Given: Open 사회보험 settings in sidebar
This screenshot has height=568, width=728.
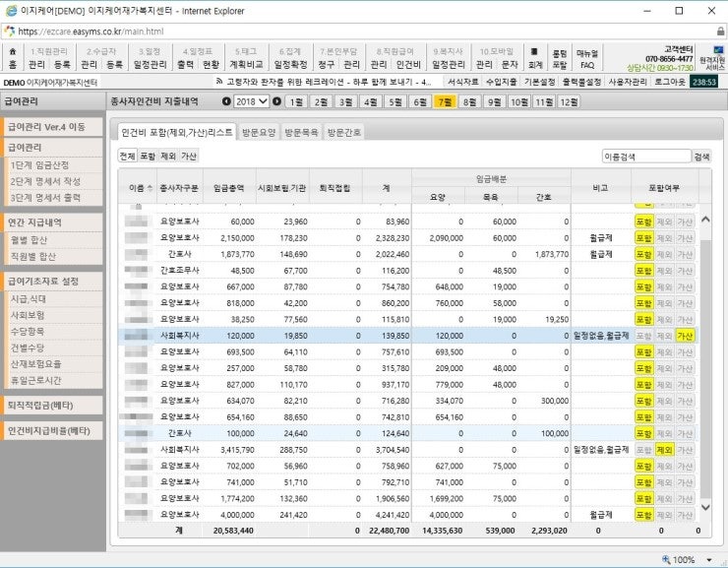Looking at the screenshot, I should click(55, 315).
